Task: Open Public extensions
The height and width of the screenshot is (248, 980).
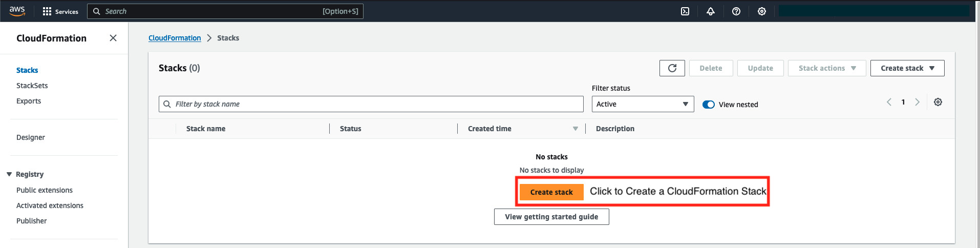Action: (45, 190)
